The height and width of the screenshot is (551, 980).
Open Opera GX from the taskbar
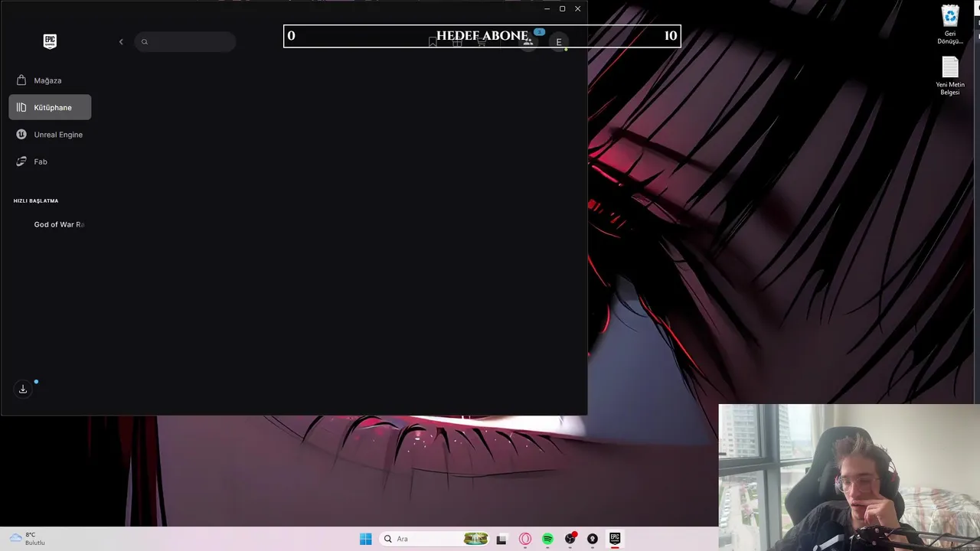tap(525, 539)
